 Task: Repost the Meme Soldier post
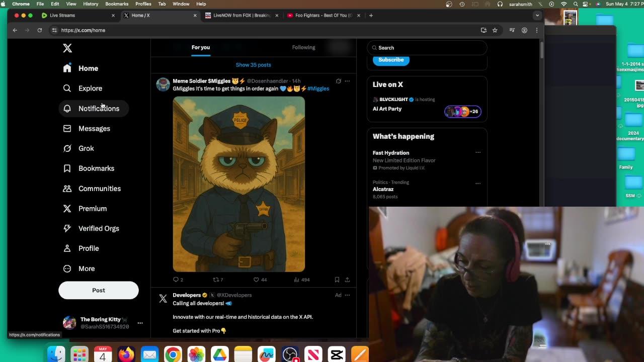pyautogui.click(x=218, y=280)
